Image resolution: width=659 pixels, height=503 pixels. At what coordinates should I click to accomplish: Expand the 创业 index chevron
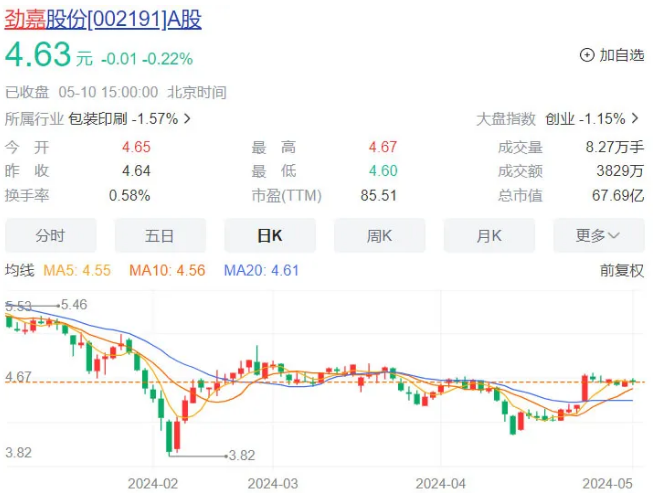click(635, 119)
